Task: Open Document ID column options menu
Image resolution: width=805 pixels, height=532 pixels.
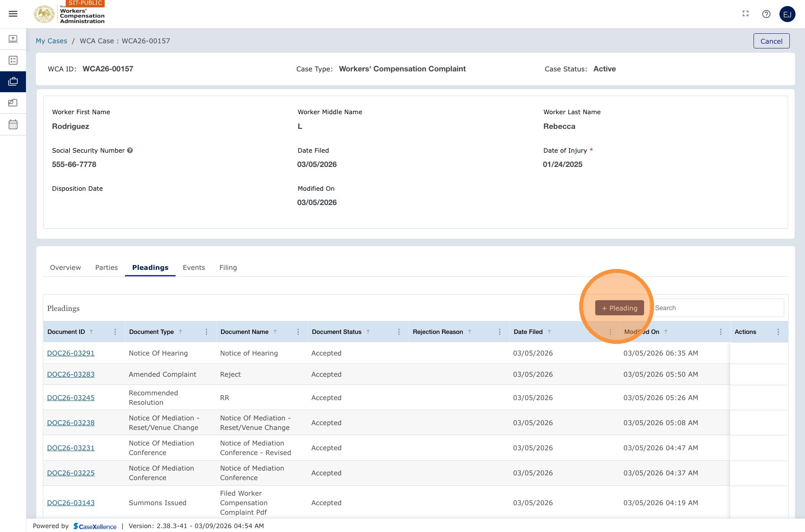Action: click(x=115, y=332)
